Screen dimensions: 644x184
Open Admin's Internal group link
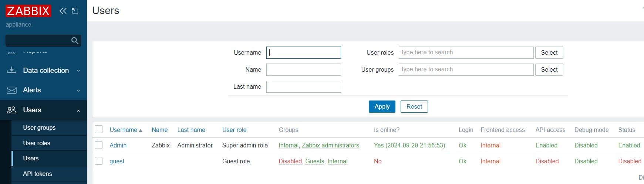click(x=289, y=145)
